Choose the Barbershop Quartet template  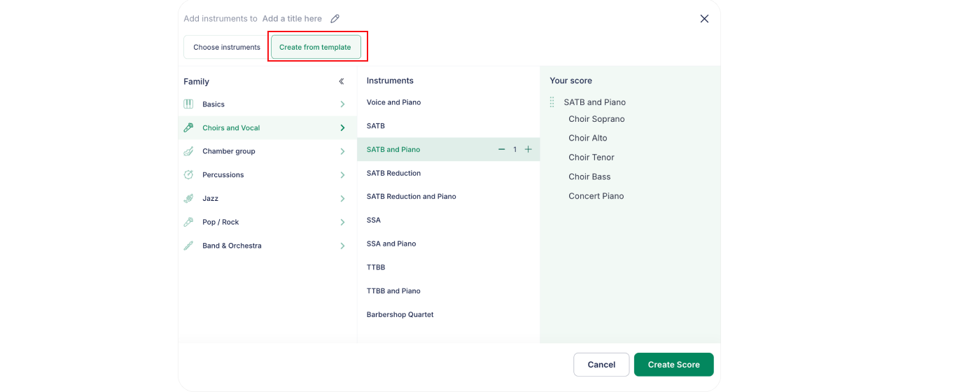click(400, 315)
